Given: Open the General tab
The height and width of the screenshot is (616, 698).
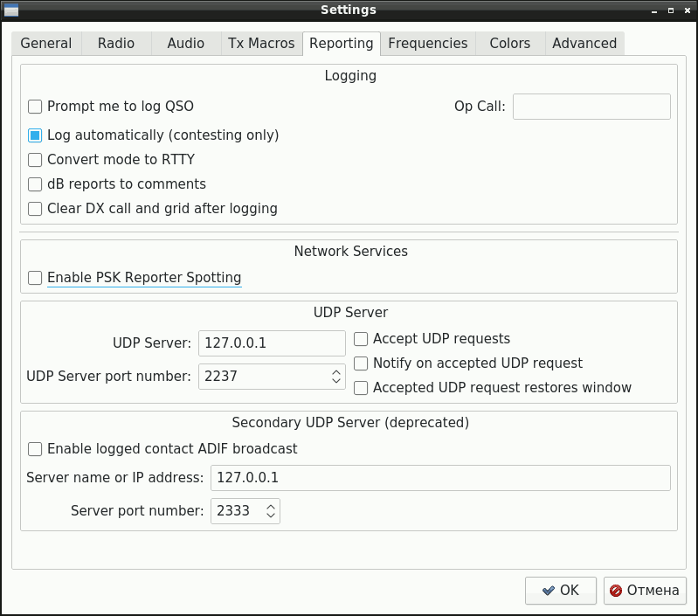Looking at the screenshot, I should pyautogui.click(x=46, y=44).
